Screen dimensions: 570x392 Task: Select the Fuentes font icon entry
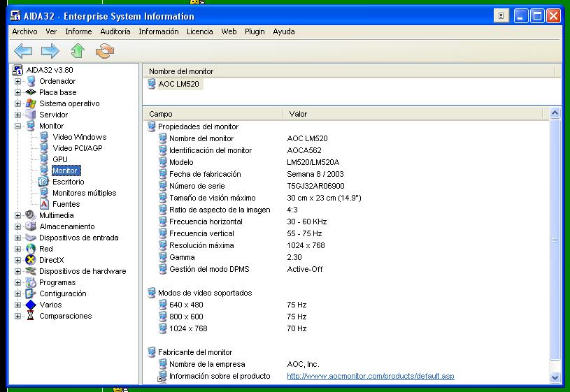44,204
